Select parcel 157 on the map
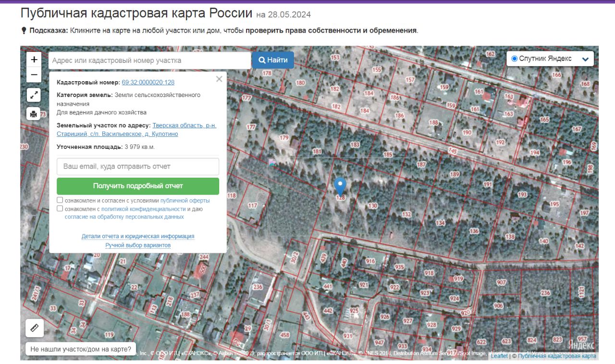Image resolution: width=615 pixels, height=364 pixels. click(x=410, y=80)
